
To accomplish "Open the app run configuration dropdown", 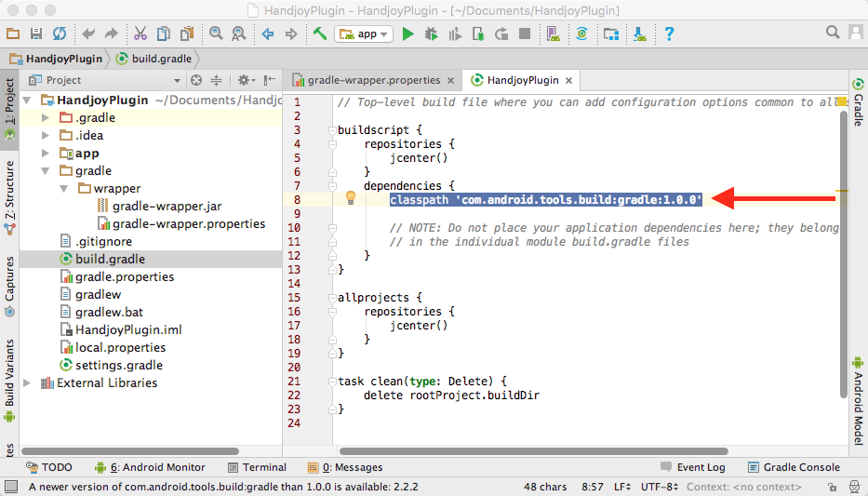I will pos(364,34).
